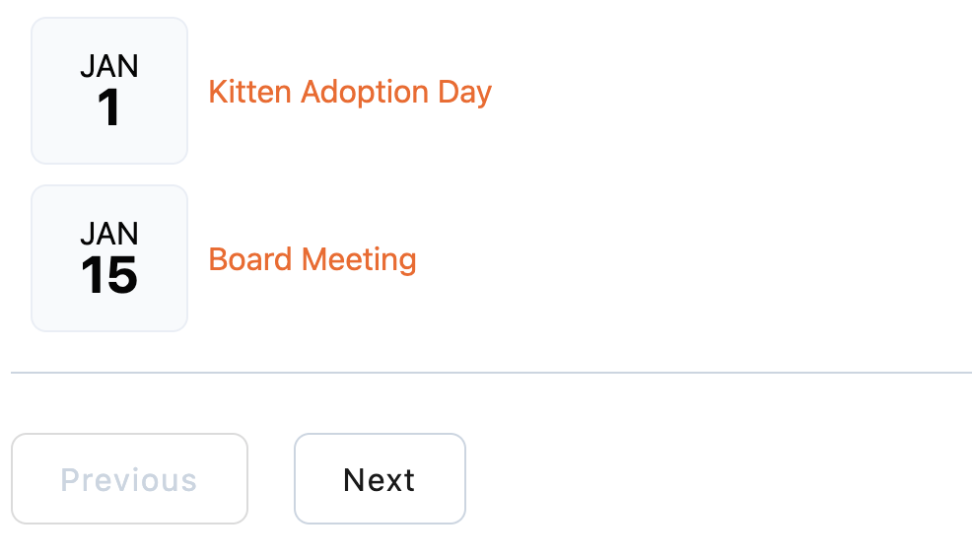Click the disabled Previous button
The width and height of the screenshot is (972, 560).
click(129, 479)
